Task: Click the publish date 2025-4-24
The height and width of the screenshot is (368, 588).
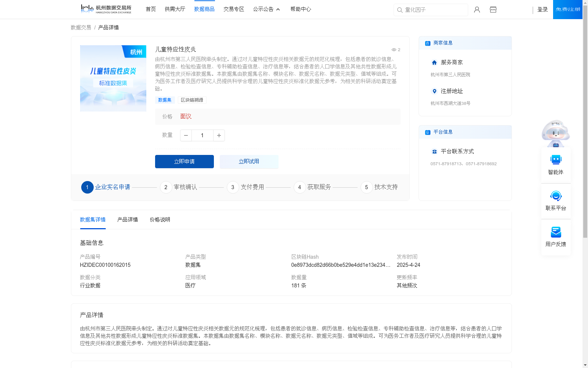Action: pos(408,265)
